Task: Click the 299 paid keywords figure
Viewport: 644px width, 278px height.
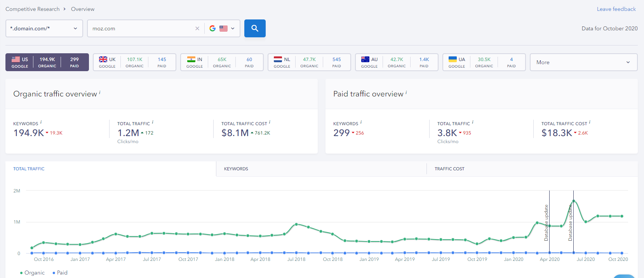Action: coord(341,133)
